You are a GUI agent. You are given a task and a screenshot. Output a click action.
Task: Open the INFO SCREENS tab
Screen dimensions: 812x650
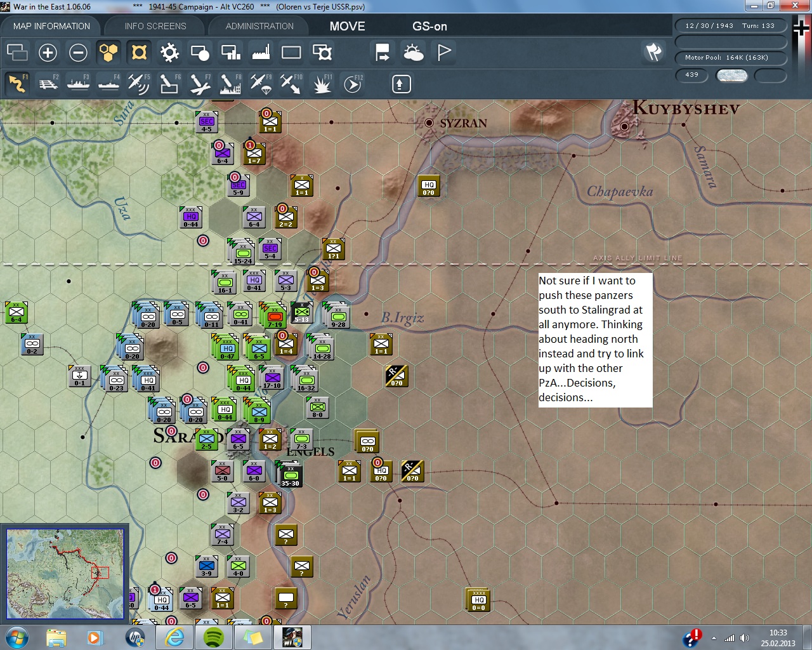click(155, 26)
